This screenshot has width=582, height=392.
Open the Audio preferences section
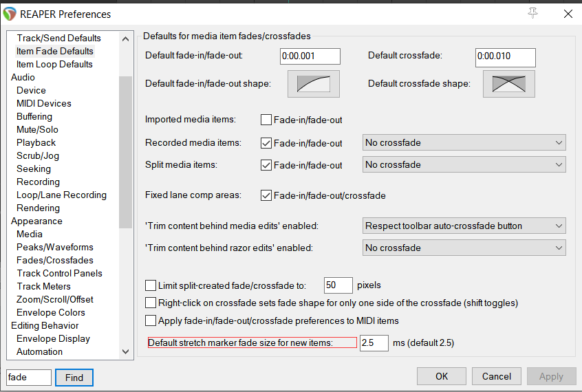pyautogui.click(x=23, y=77)
